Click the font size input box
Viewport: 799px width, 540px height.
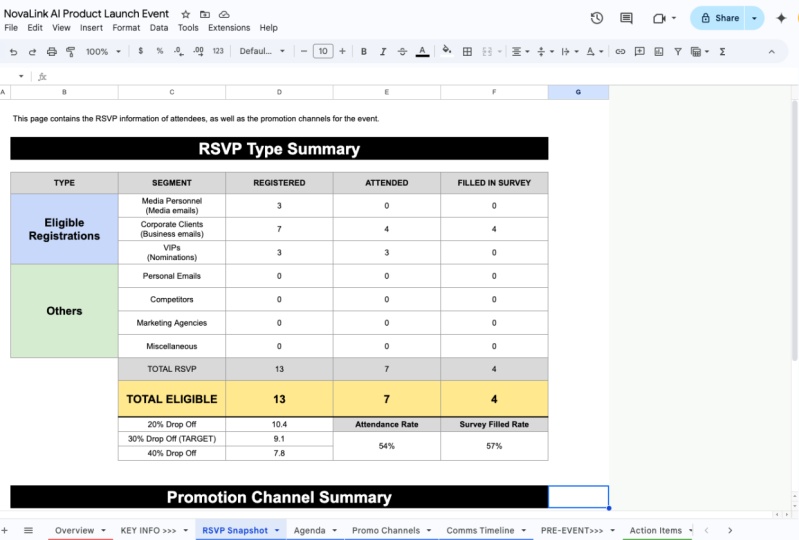coord(323,51)
